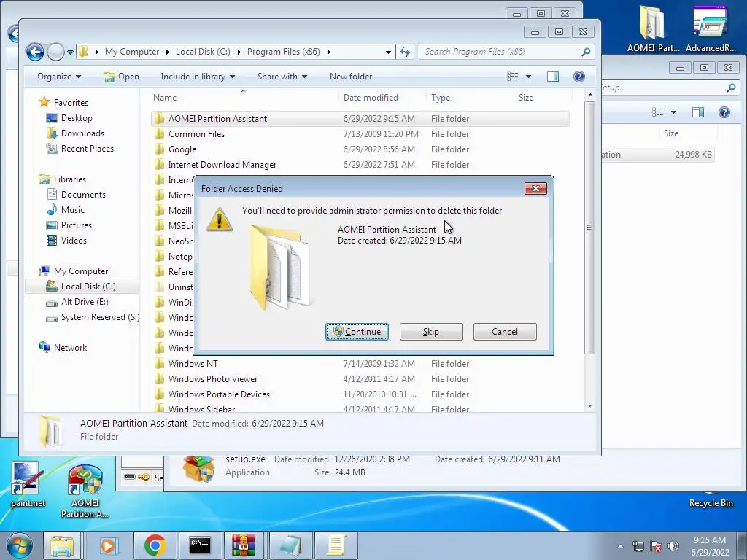The height and width of the screenshot is (560, 747).
Task: Open Downloads in the navigation pane
Action: point(82,133)
